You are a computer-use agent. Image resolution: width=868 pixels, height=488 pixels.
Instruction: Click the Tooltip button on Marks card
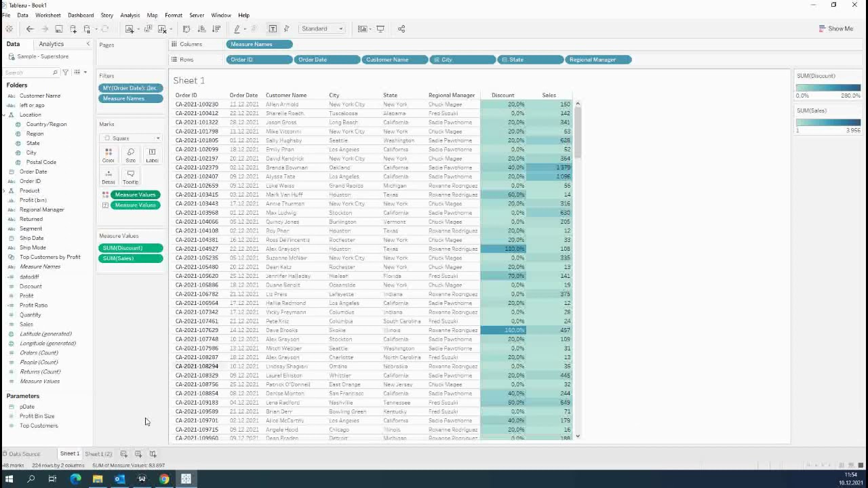130,177
